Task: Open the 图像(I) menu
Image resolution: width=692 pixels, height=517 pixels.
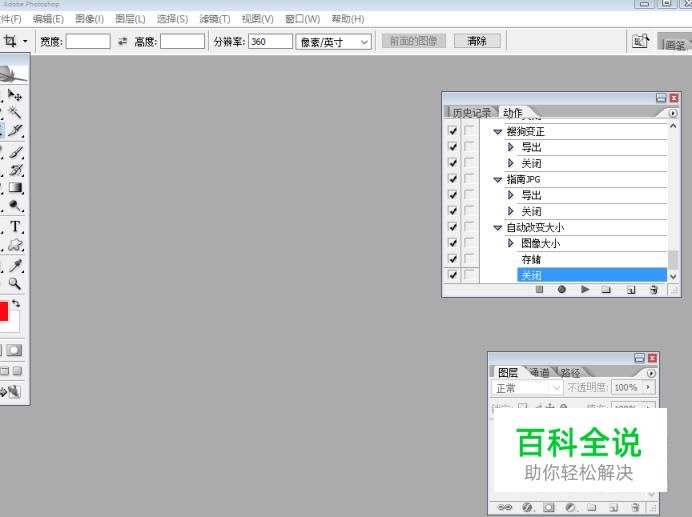Action: click(x=89, y=19)
